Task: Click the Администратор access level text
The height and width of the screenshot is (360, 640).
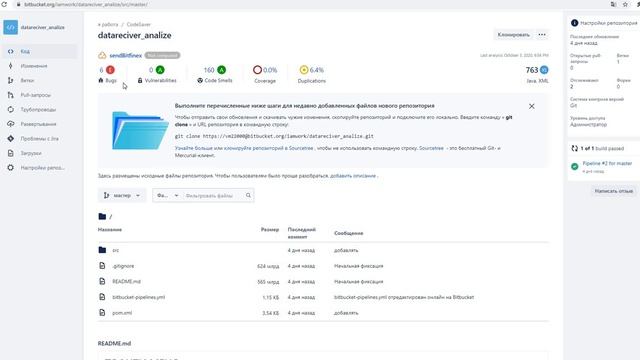Action: coord(588,124)
